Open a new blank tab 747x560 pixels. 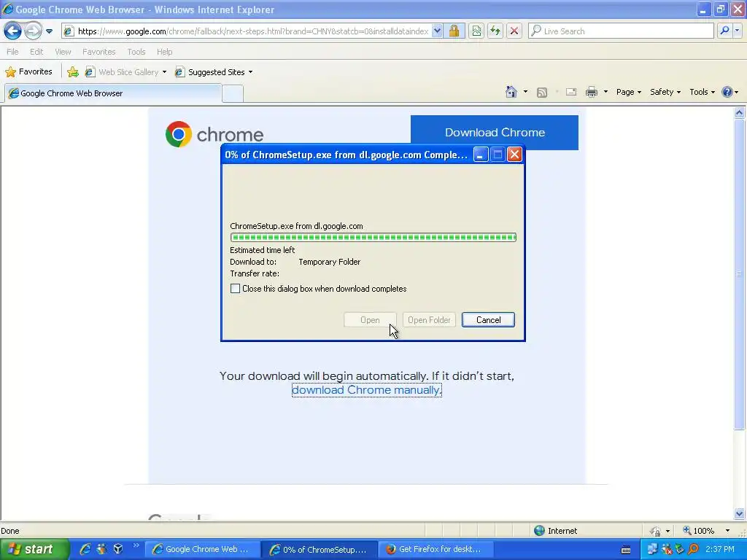click(233, 93)
